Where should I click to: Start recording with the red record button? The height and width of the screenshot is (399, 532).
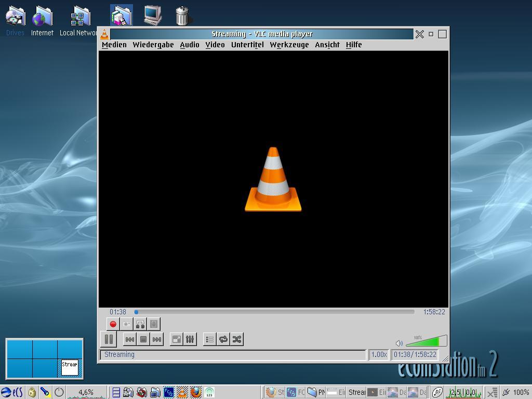pos(113,324)
